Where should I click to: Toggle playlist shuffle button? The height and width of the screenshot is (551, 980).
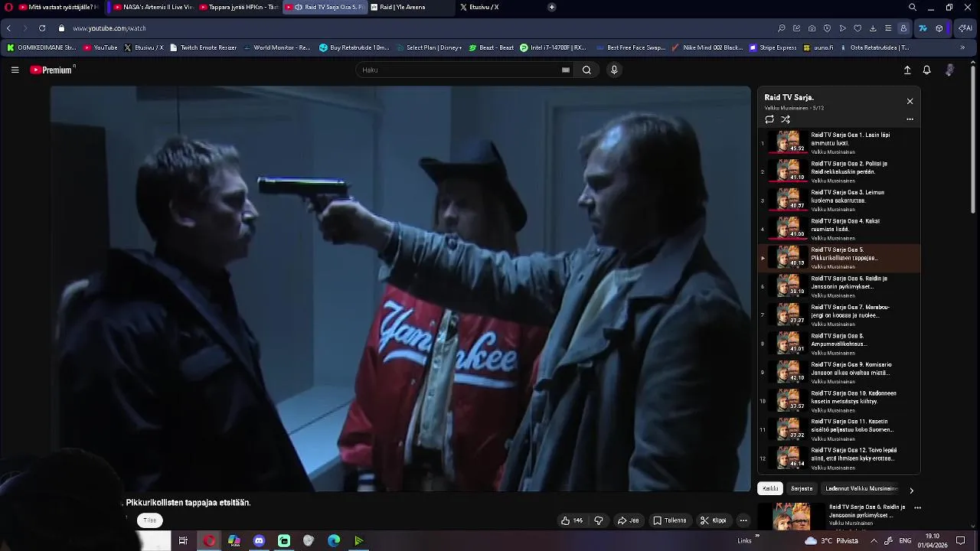786,119
